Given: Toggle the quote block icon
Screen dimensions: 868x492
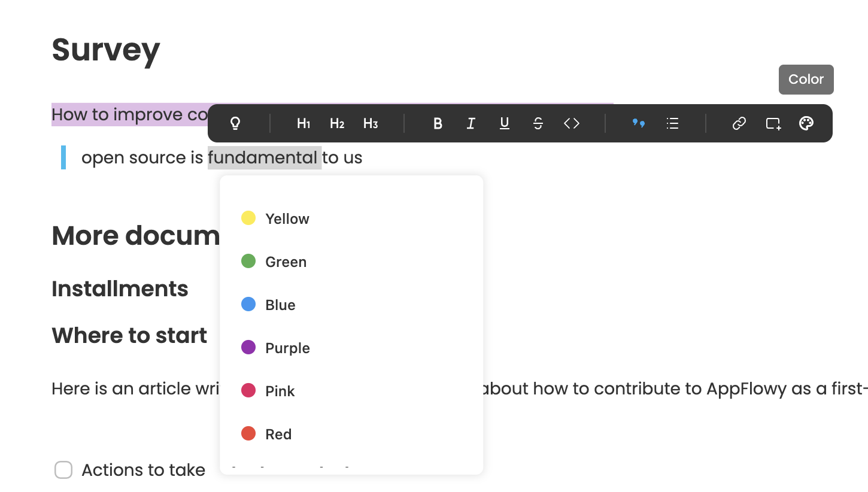Looking at the screenshot, I should pyautogui.click(x=639, y=123).
